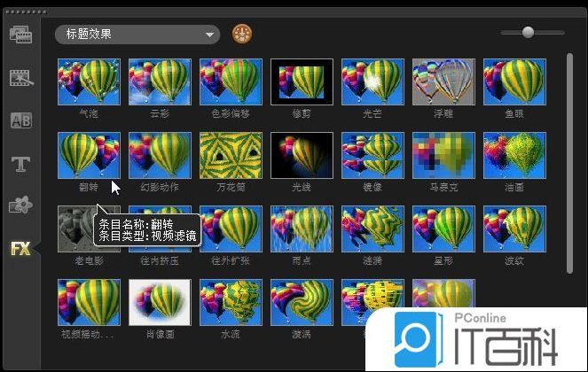Select the 漩涡 filter thumbnail
Viewport: 588px width, 372px height.
coord(302,302)
